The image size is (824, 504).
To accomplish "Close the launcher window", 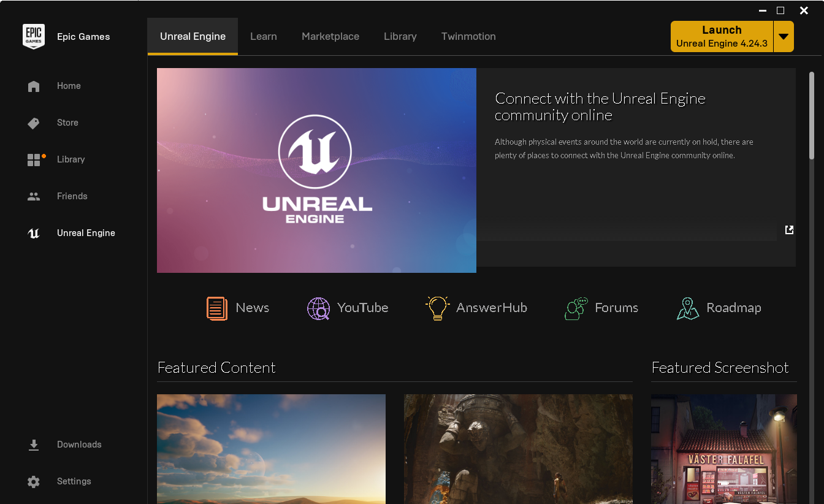I will point(804,10).
